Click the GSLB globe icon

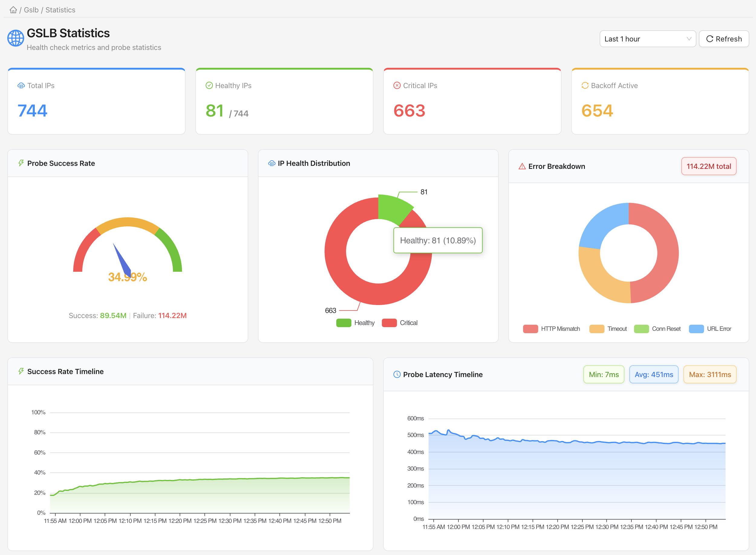[16, 38]
